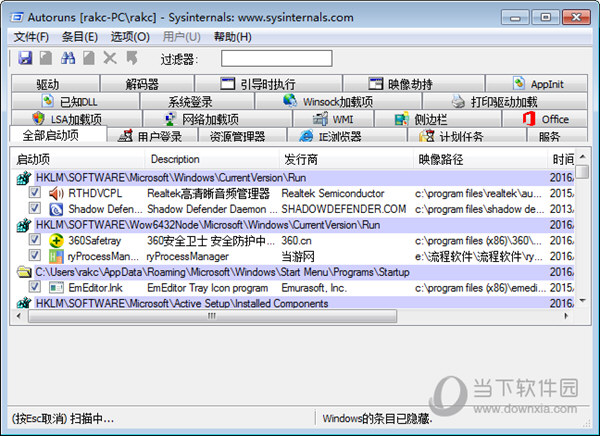Switch to the WMI tab

pos(333,119)
